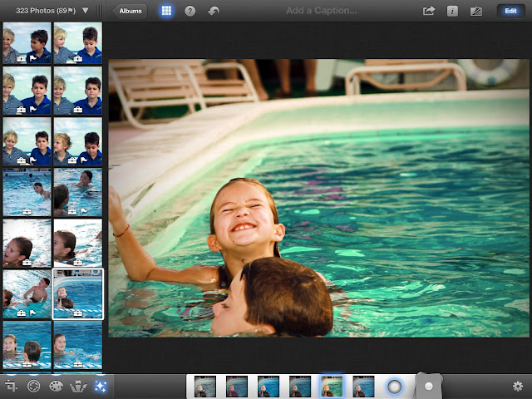Open the Effects sparkle tool
Image resolution: width=532 pixels, height=399 pixels.
[101, 387]
